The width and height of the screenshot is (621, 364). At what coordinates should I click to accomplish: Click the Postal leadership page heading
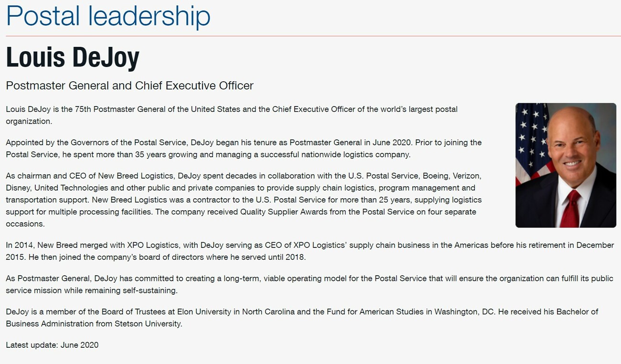[108, 16]
